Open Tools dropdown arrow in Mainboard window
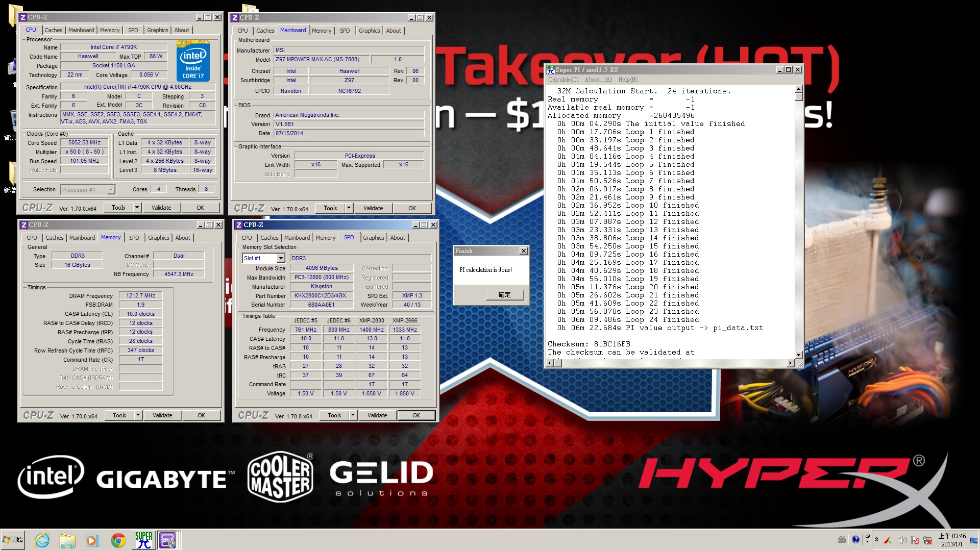This screenshot has width=980, height=551. 349,208
